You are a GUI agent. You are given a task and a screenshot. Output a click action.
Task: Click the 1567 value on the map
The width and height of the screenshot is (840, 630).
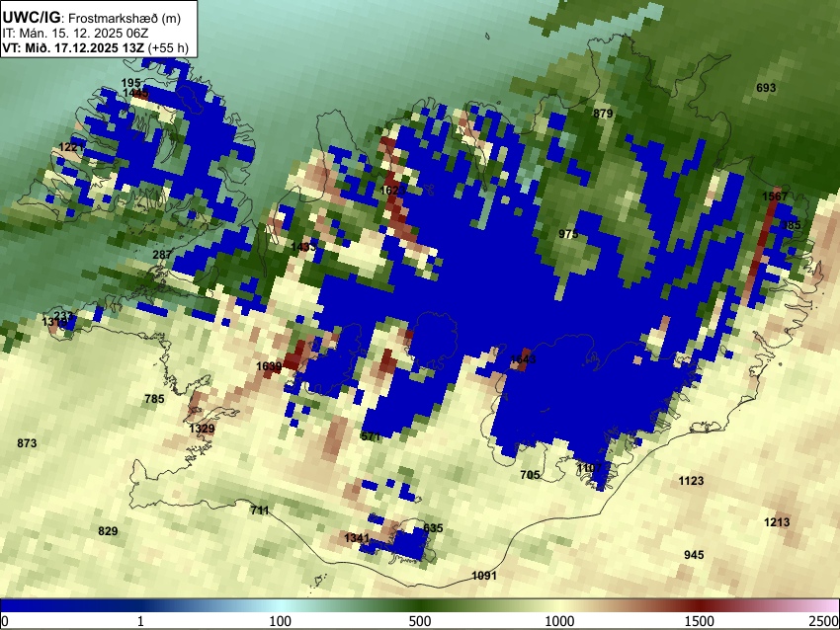point(775,197)
